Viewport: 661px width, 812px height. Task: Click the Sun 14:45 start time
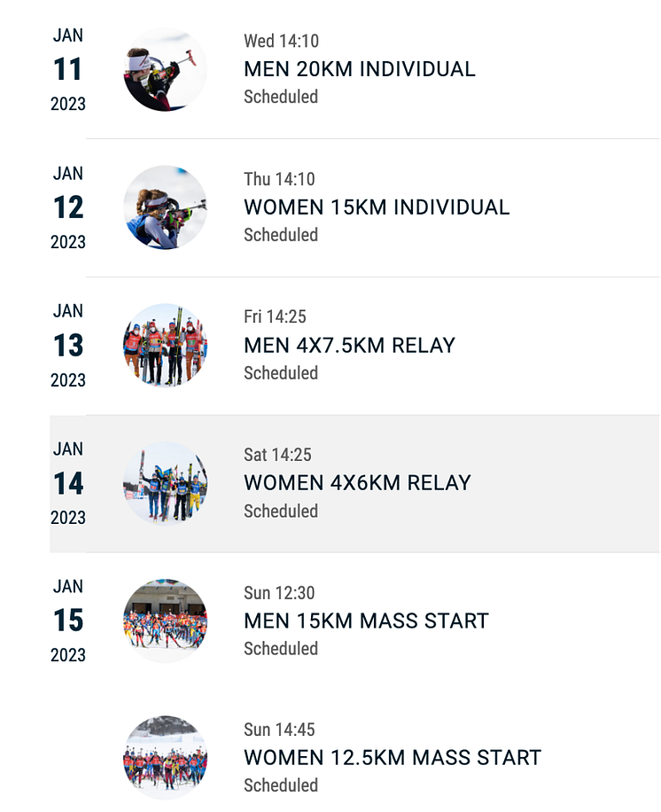coord(279,730)
